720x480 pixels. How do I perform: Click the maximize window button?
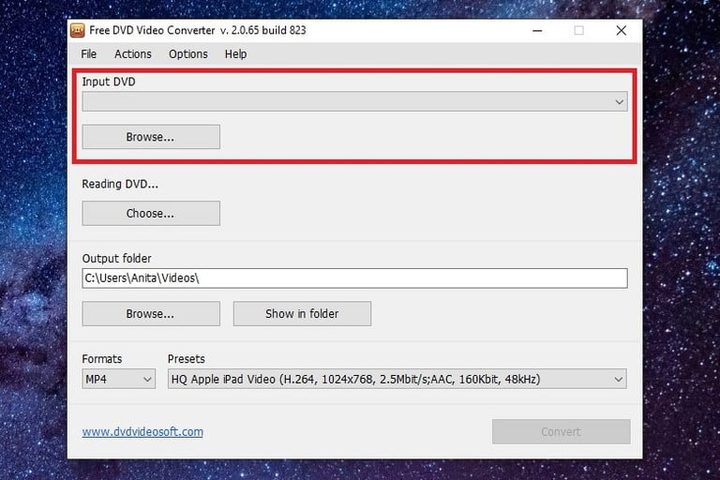[x=578, y=30]
